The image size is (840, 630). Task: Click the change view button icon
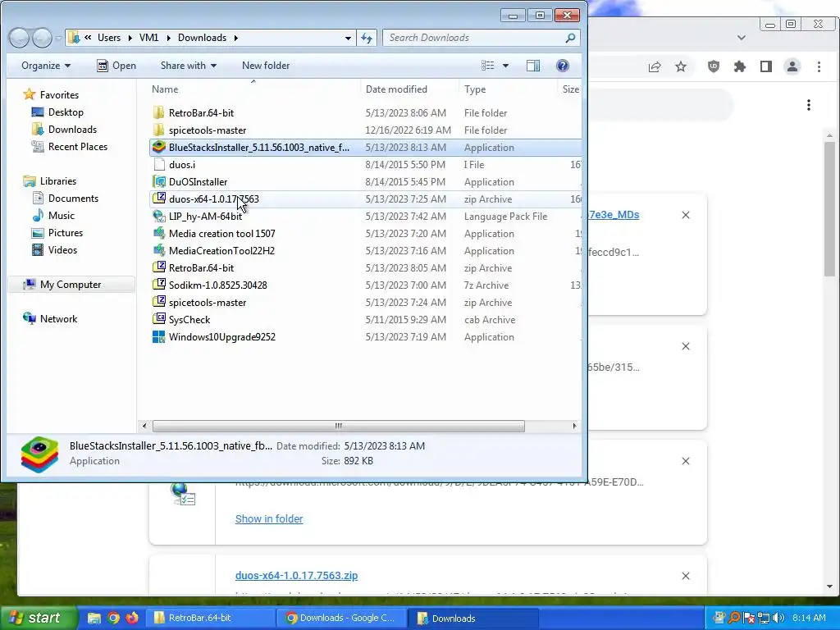(488, 66)
